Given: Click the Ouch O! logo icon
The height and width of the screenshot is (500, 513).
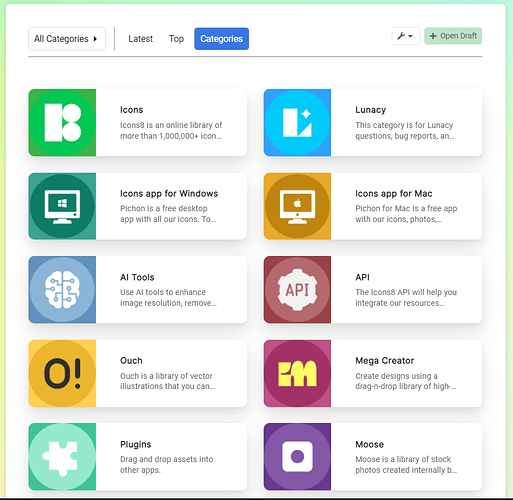Looking at the screenshot, I should point(62,373).
